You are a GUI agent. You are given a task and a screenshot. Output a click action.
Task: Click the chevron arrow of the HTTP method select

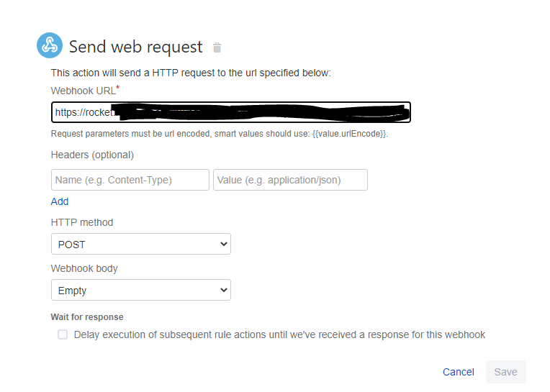click(x=224, y=244)
